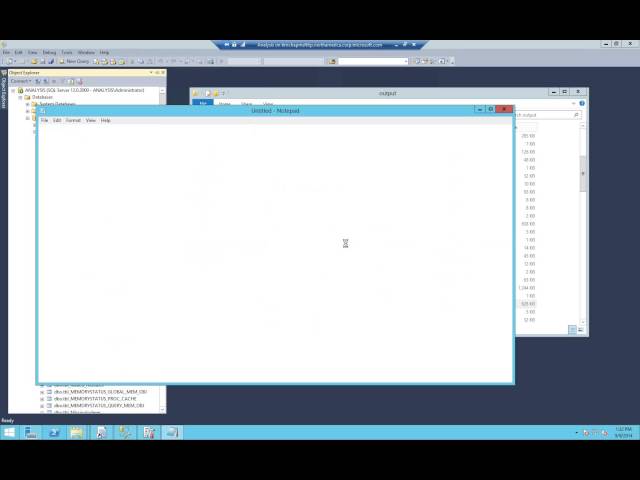The height and width of the screenshot is (480, 640).
Task: Open SSMS Edit menu
Action: pos(19,52)
